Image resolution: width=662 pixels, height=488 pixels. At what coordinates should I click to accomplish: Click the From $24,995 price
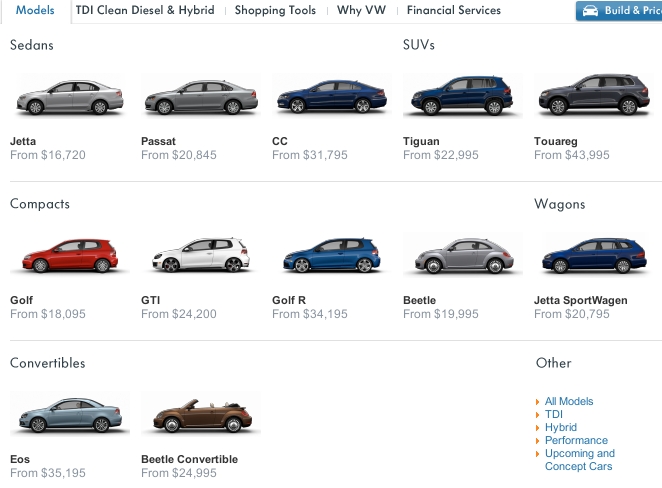click(179, 473)
